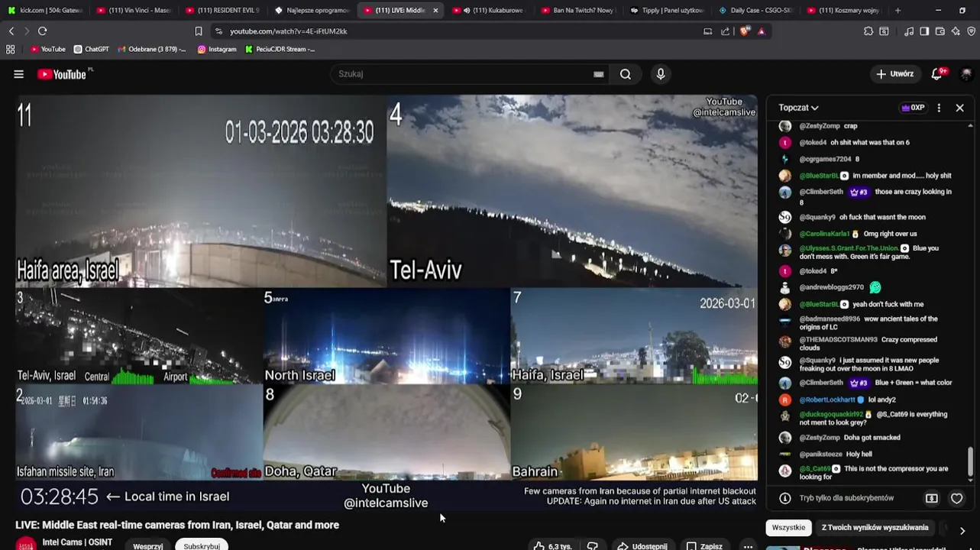Switch to the Koszmary wojny tab
980x550 pixels.
pos(845,11)
